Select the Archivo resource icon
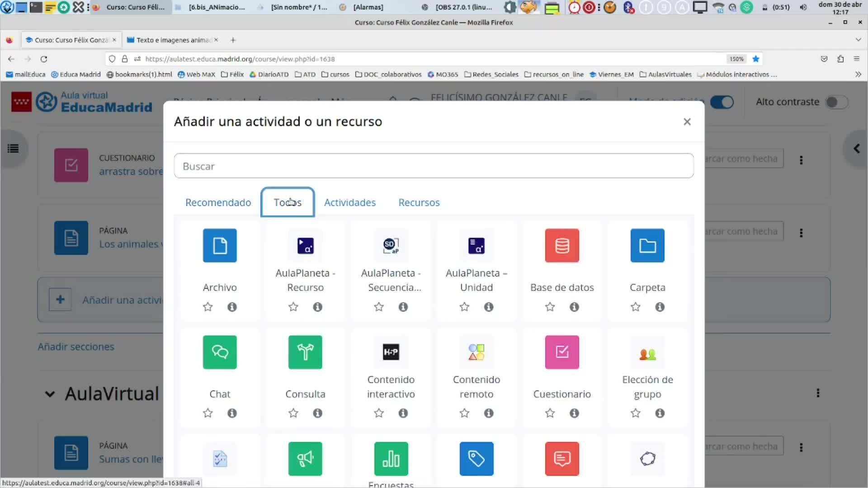Screen dimensions: 868x488 pos(220,245)
